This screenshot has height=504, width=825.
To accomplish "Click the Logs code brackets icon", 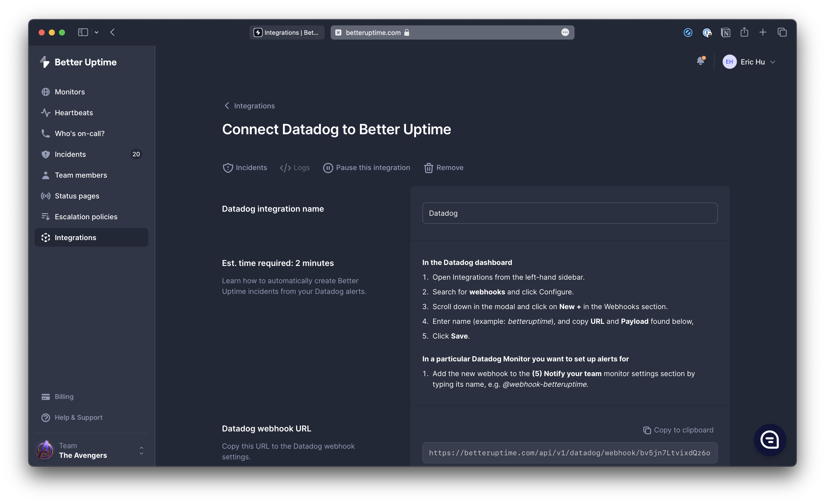I will pyautogui.click(x=285, y=168).
